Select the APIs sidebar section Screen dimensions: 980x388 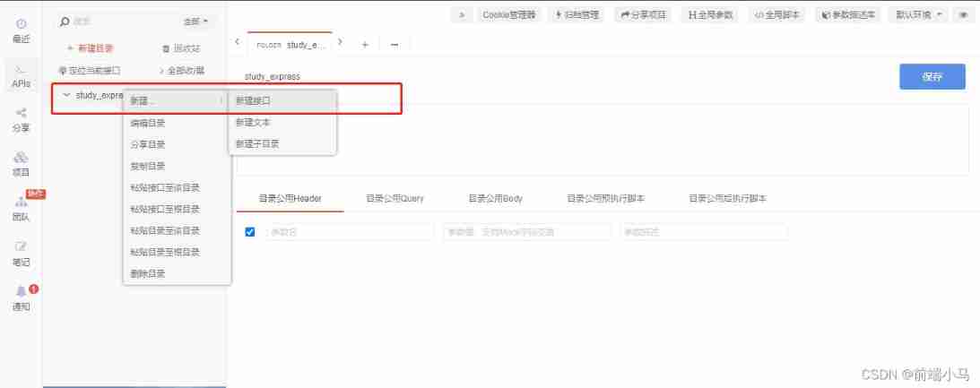tap(22, 75)
